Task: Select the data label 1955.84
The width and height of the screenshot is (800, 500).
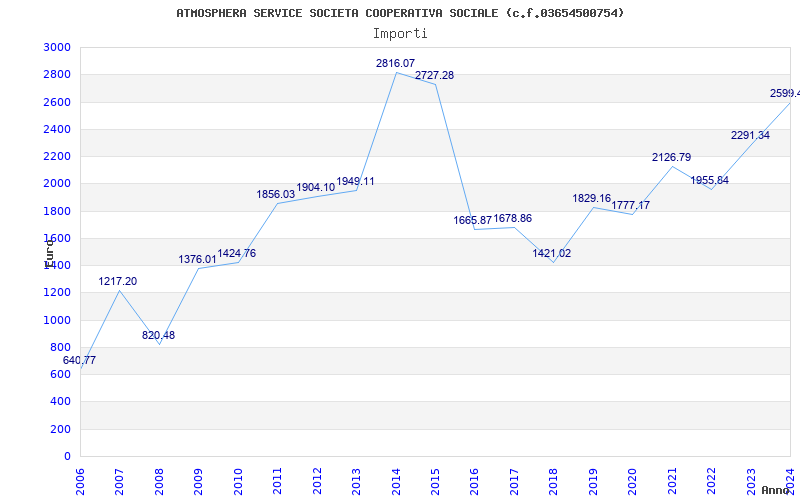Action: tap(710, 181)
